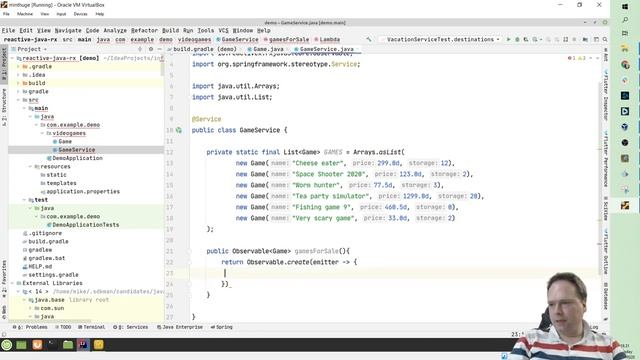The image size is (640, 360).
Task: Expand the .idea folder
Action: pyautogui.click(x=18, y=75)
